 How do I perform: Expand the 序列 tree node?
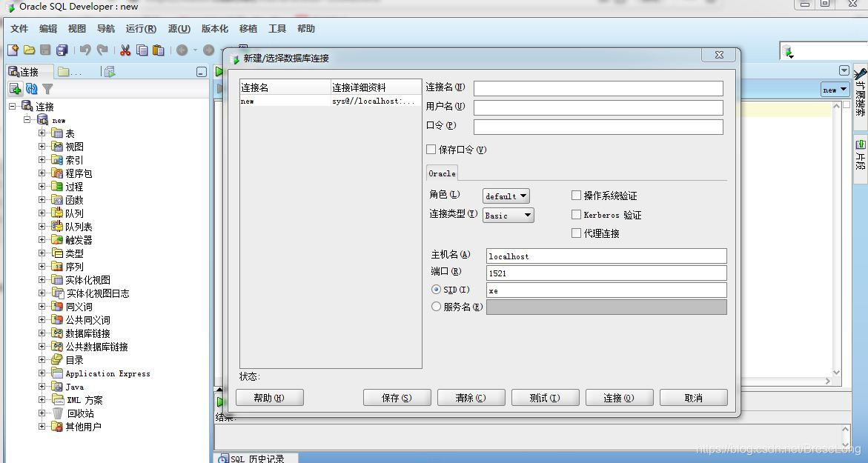[42, 266]
